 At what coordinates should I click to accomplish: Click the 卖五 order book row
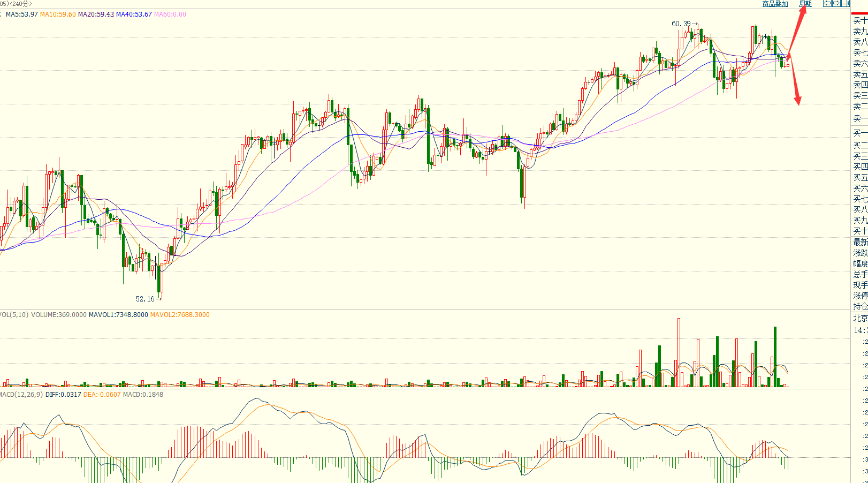pos(860,74)
